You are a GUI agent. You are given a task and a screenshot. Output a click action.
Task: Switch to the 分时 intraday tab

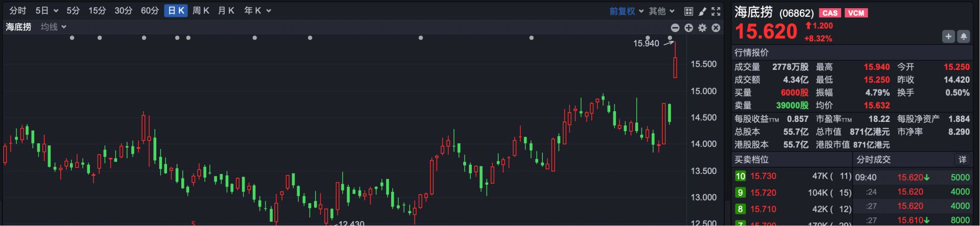[18, 11]
